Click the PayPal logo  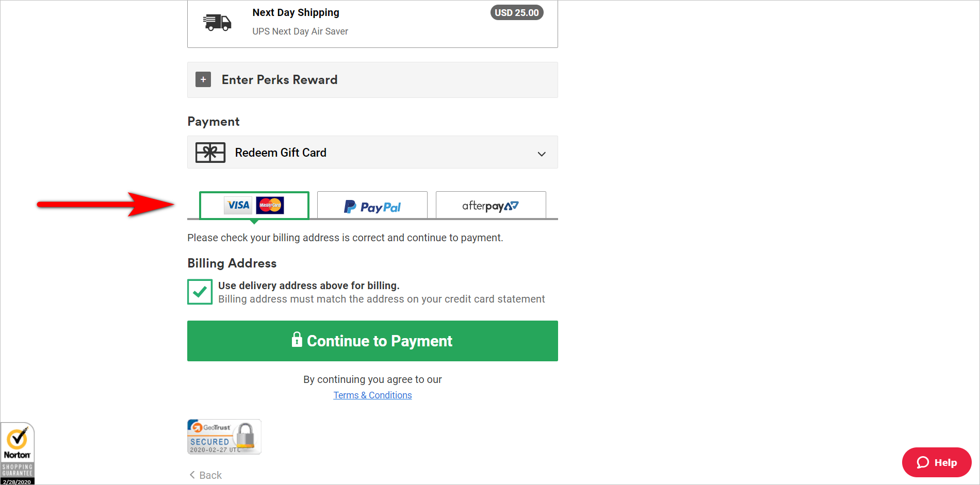tap(372, 206)
